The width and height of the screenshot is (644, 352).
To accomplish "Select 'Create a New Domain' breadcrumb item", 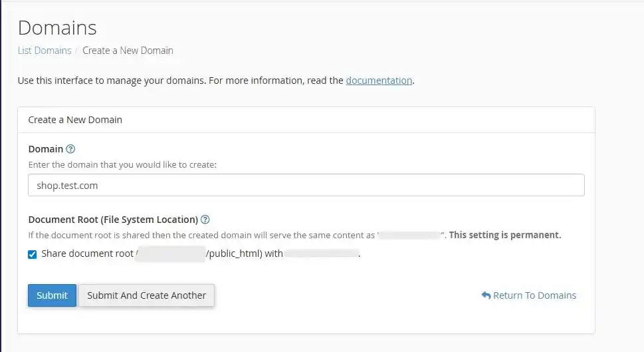I will point(128,51).
